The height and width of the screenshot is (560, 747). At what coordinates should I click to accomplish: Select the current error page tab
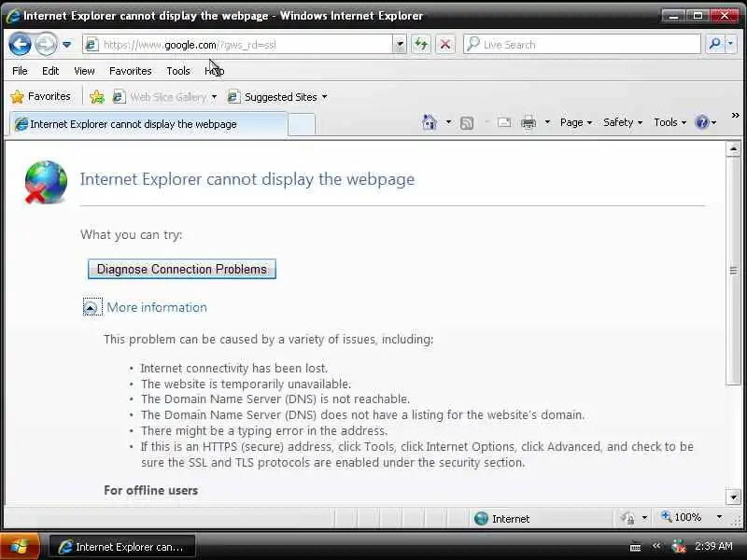[x=149, y=124]
